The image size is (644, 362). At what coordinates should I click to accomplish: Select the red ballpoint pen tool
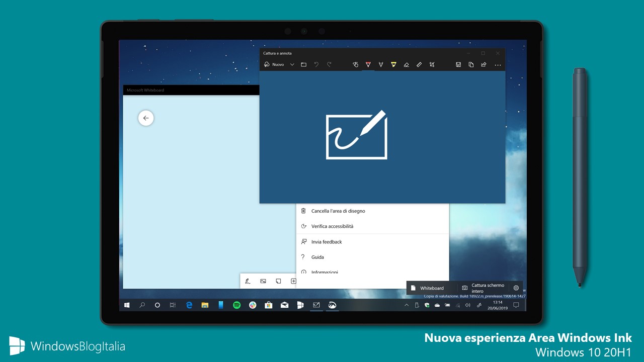[x=368, y=64]
